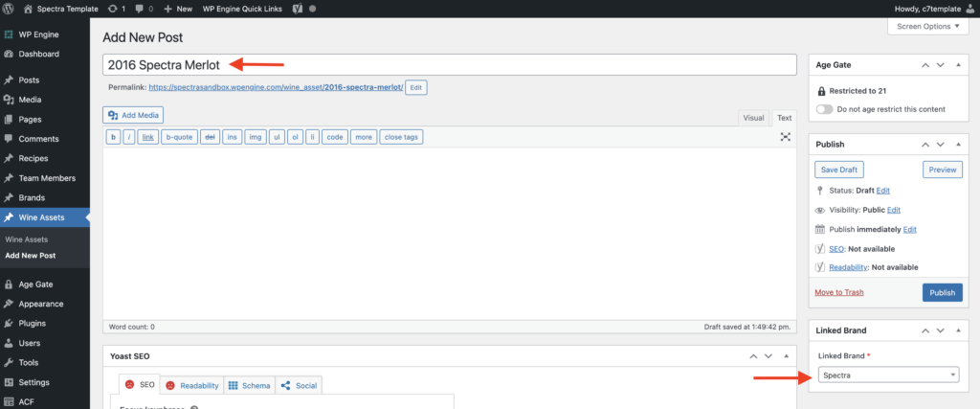Open the permalink URL
The image size is (980, 409).
coord(276,87)
